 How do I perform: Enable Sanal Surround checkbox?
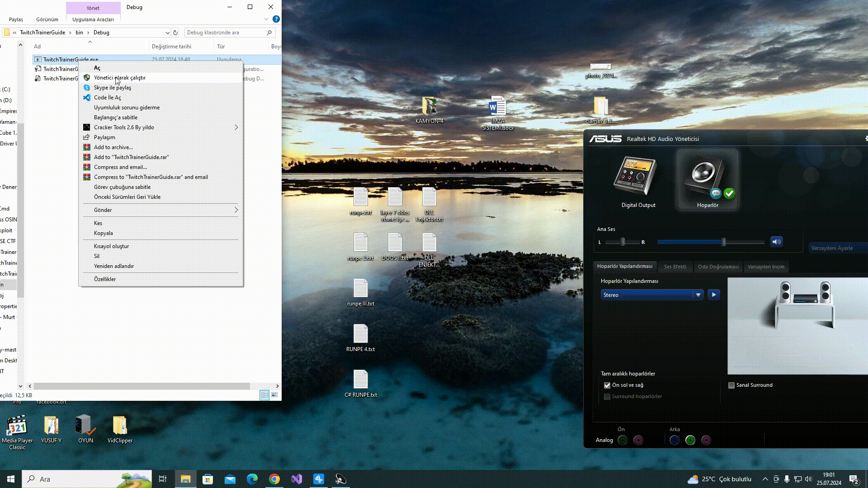click(x=731, y=385)
